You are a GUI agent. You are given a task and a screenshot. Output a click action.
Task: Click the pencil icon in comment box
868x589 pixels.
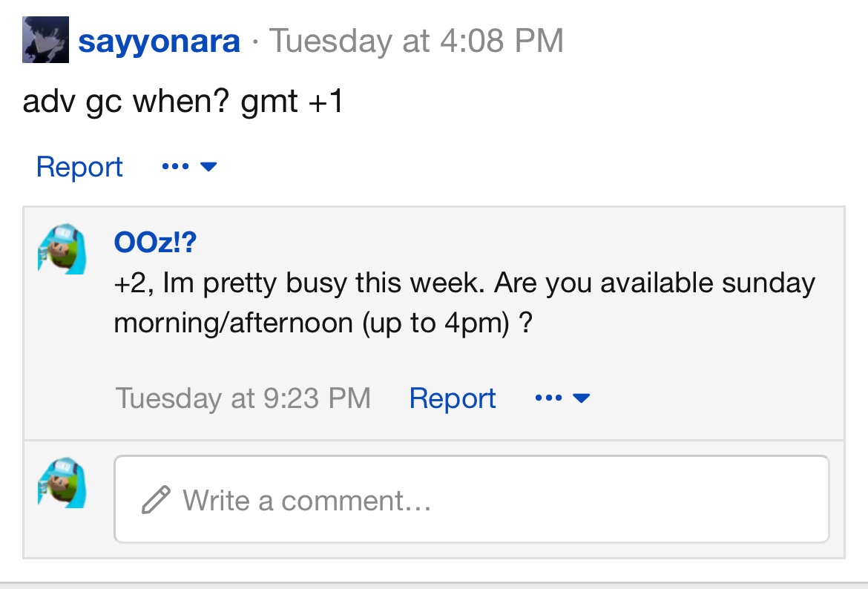click(156, 500)
